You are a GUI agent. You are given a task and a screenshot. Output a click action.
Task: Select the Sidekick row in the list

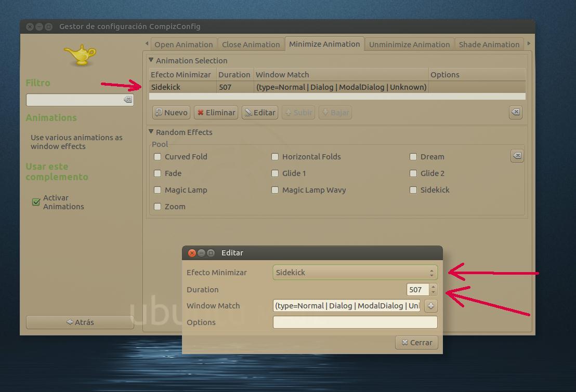click(337, 87)
